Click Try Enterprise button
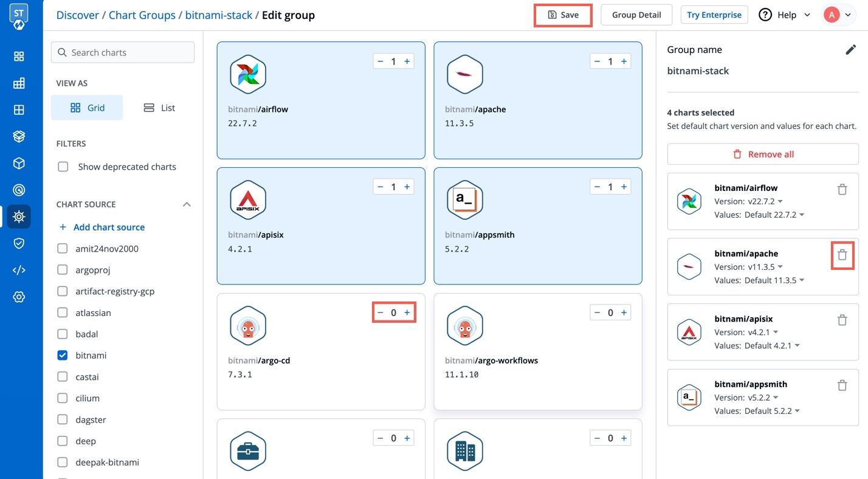868x479 pixels. 714,15
